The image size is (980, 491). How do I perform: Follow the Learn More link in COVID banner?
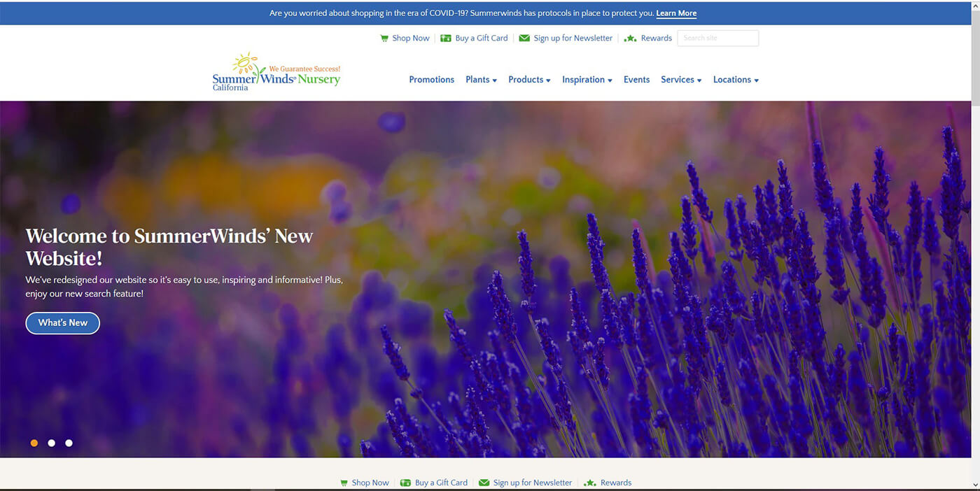point(676,13)
